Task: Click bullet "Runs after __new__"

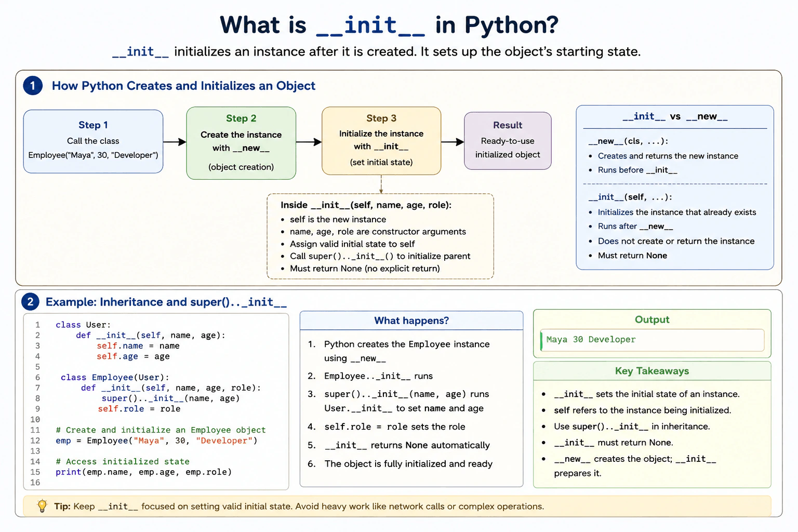Action: [x=635, y=227]
